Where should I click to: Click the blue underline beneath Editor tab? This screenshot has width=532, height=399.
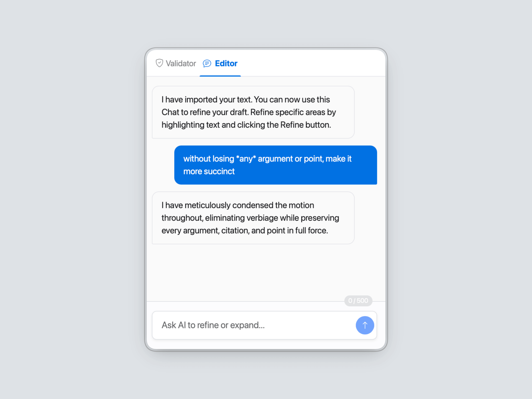point(220,76)
